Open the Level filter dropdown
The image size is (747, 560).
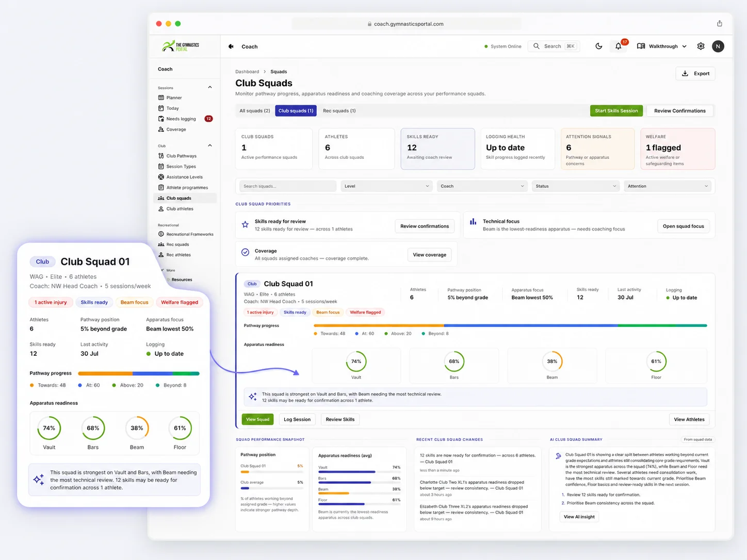coord(386,186)
